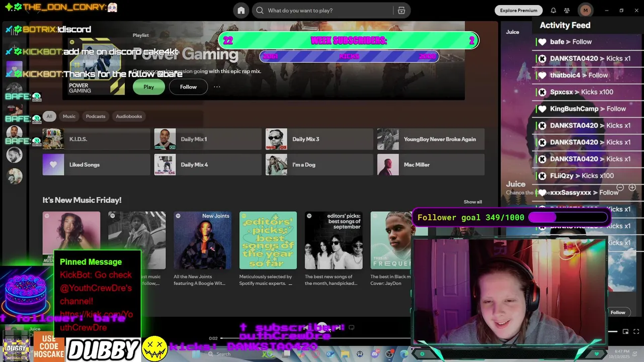Open the I'm a Dog tile
Screen dimensions: 644x362
(x=319, y=165)
